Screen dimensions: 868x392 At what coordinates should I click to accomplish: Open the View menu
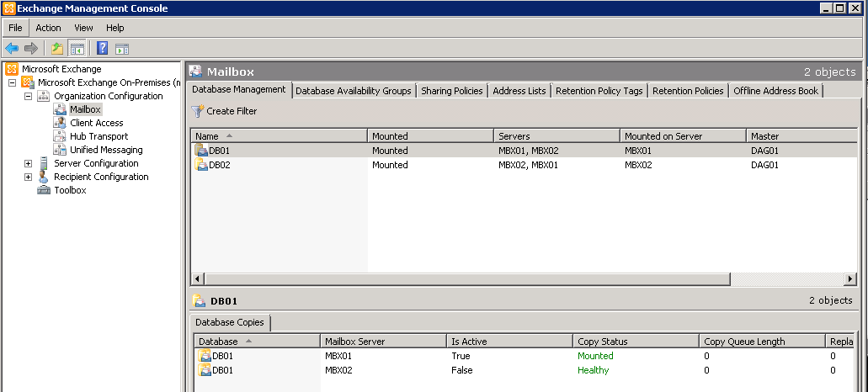tap(83, 28)
